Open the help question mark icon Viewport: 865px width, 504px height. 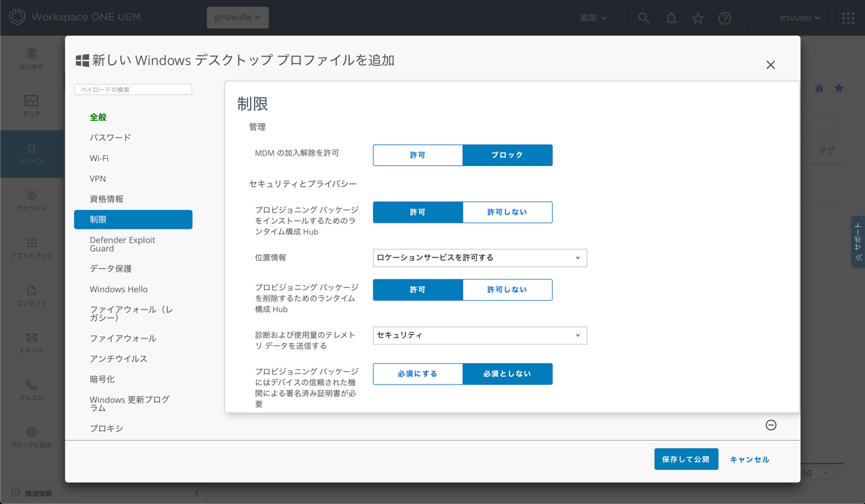(725, 18)
